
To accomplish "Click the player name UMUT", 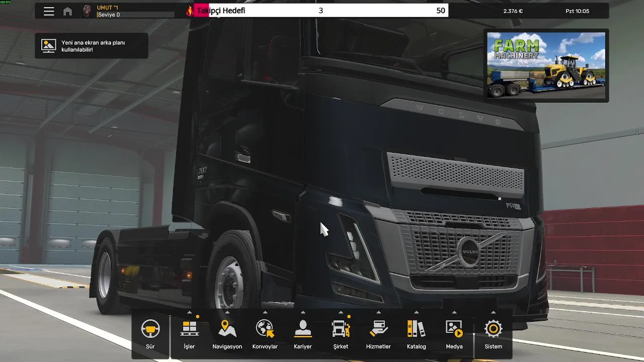I will pyautogui.click(x=107, y=8).
